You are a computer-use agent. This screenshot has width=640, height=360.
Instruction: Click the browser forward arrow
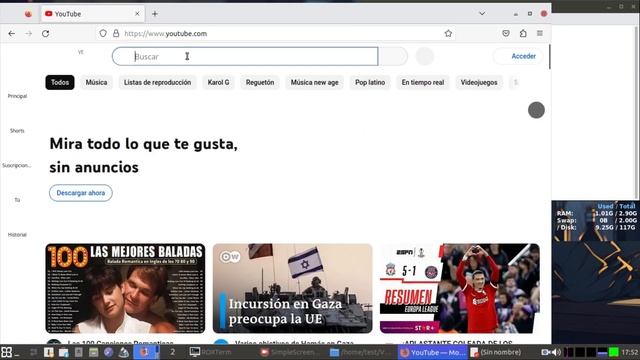click(x=29, y=33)
